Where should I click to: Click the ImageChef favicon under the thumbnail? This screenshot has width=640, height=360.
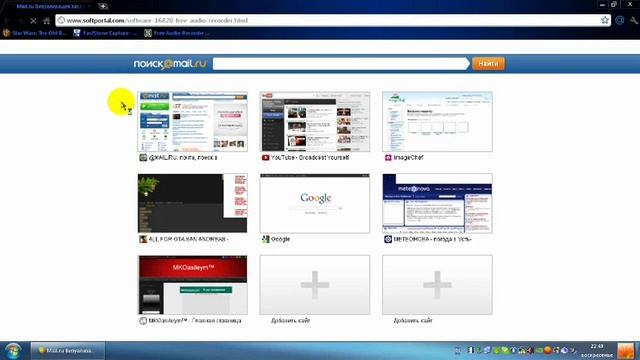tap(388, 158)
